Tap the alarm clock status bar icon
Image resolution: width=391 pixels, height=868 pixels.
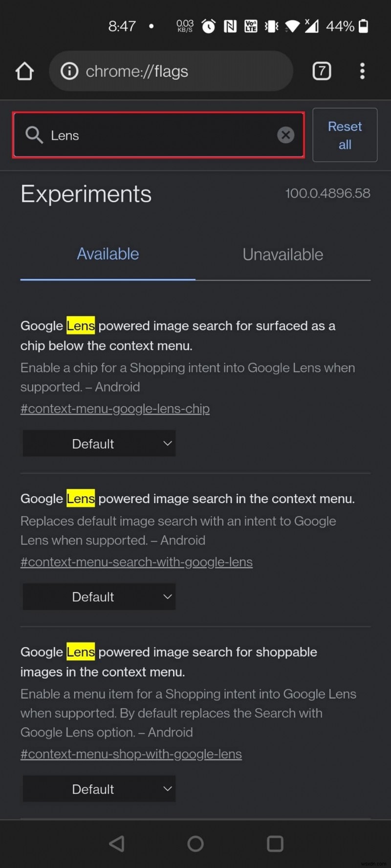coord(209,26)
